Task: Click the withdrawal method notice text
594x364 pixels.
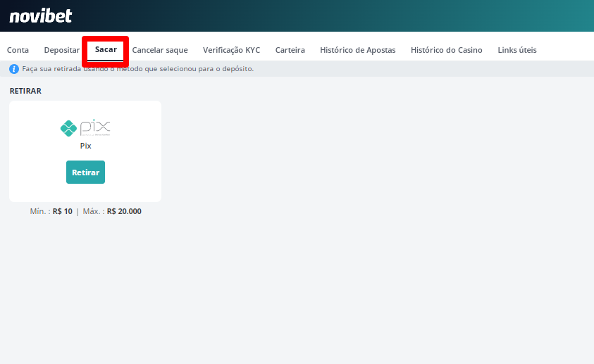Action: (137, 69)
